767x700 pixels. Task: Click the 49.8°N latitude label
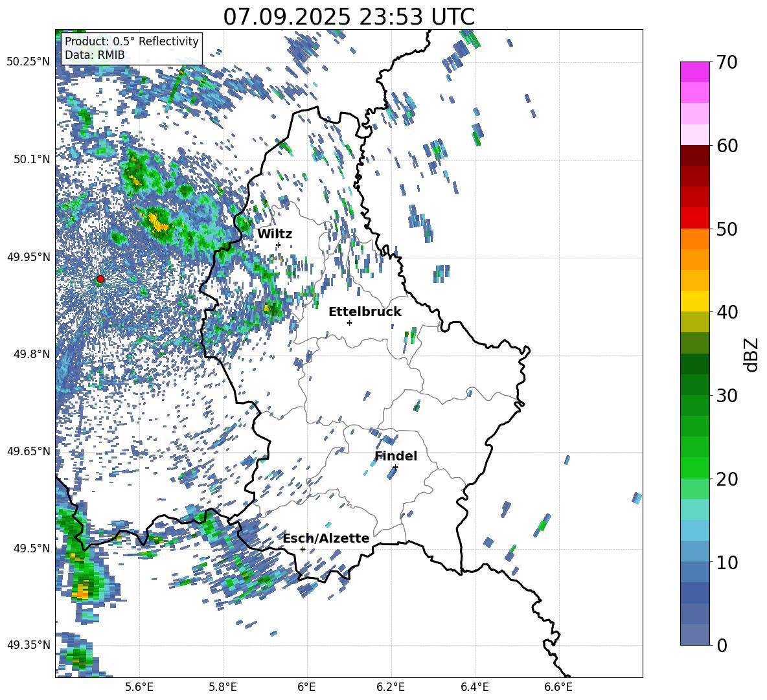(x=31, y=354)
